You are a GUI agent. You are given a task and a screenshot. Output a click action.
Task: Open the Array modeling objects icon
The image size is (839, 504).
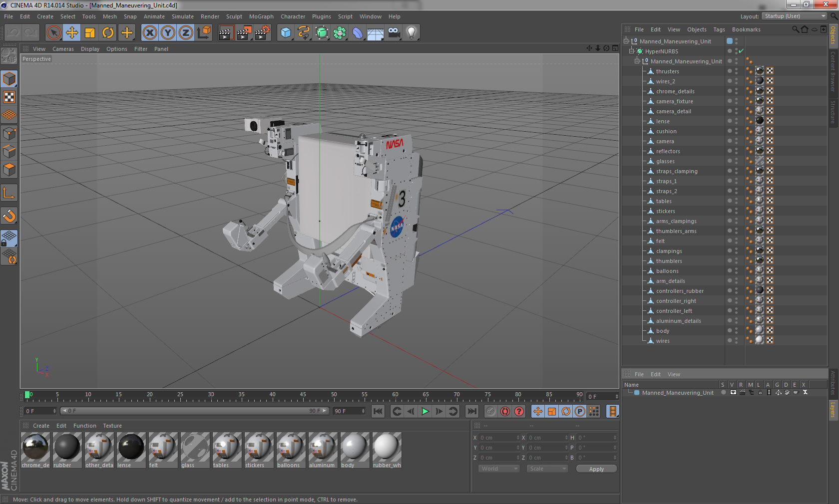pos(340,33)
